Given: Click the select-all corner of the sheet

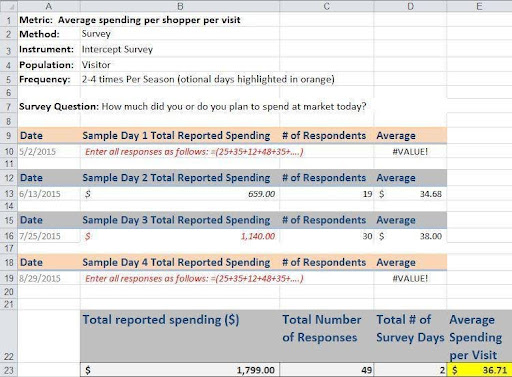Looking at the screenshot, I should (x=9, y=6).
